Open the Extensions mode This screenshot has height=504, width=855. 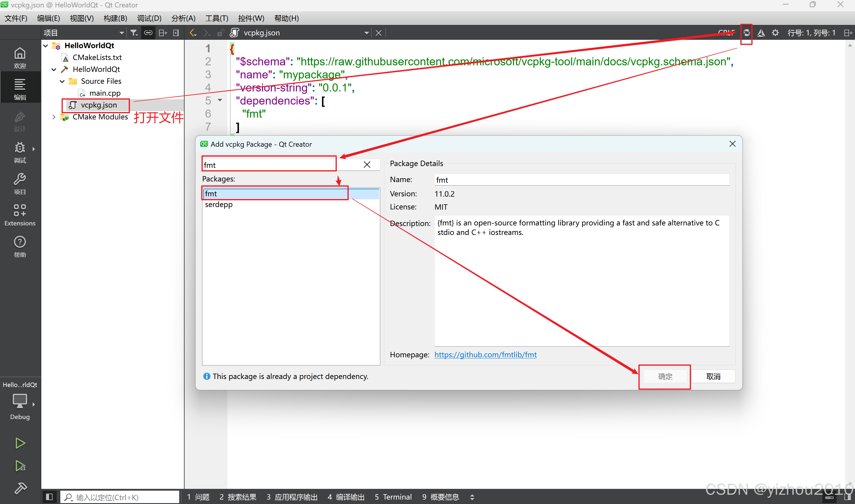point(20,215)
